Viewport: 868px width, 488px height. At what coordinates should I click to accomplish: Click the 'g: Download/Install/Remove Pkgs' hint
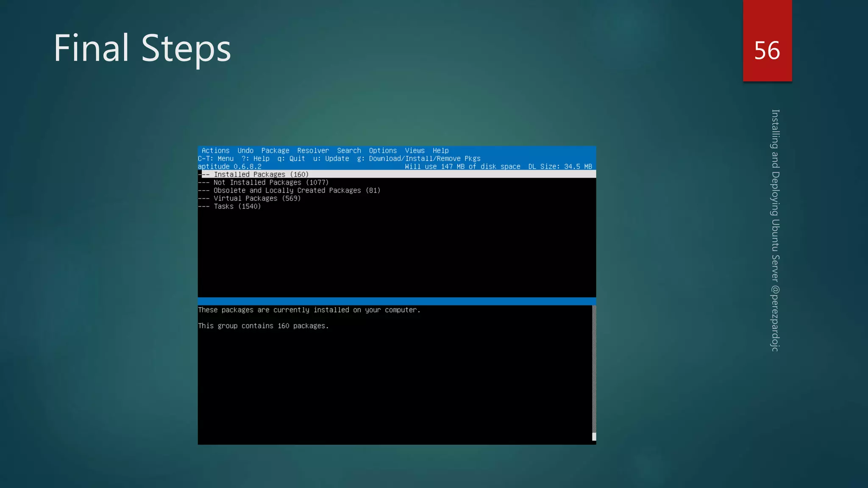418,158
